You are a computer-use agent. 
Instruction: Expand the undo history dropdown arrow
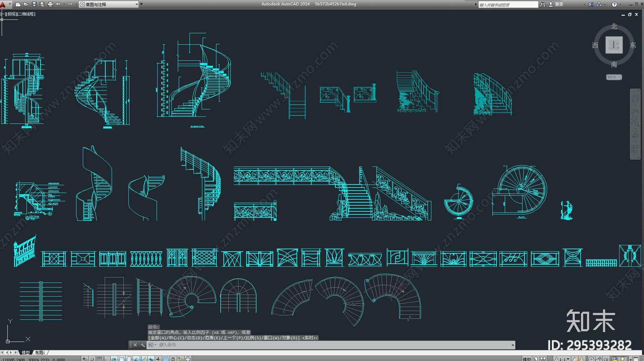(64, 4)
